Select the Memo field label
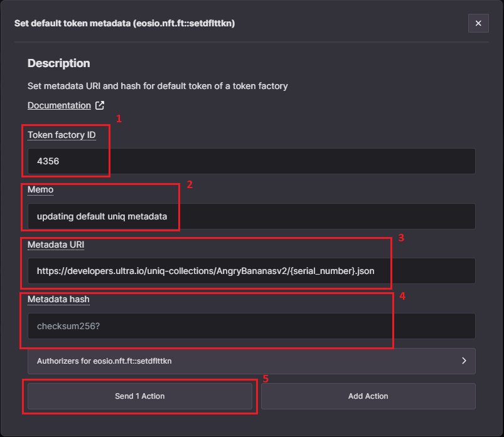This screenshot has height=437, width=504. pos(41,190)
